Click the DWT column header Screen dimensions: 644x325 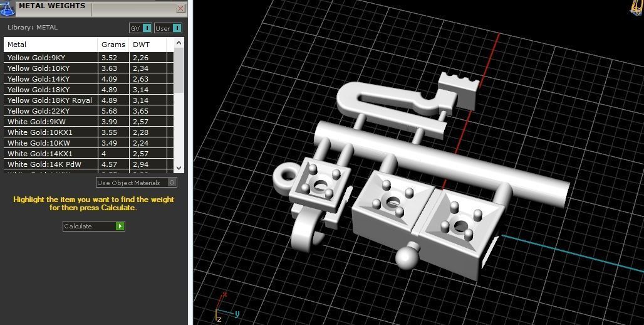pyautogui.click(x=148, y=45)
